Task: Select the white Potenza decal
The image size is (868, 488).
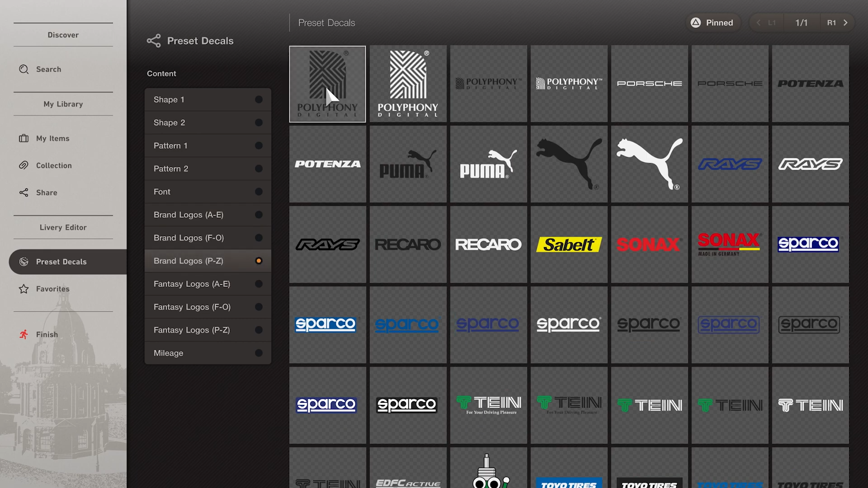Action: click(328, 164)
